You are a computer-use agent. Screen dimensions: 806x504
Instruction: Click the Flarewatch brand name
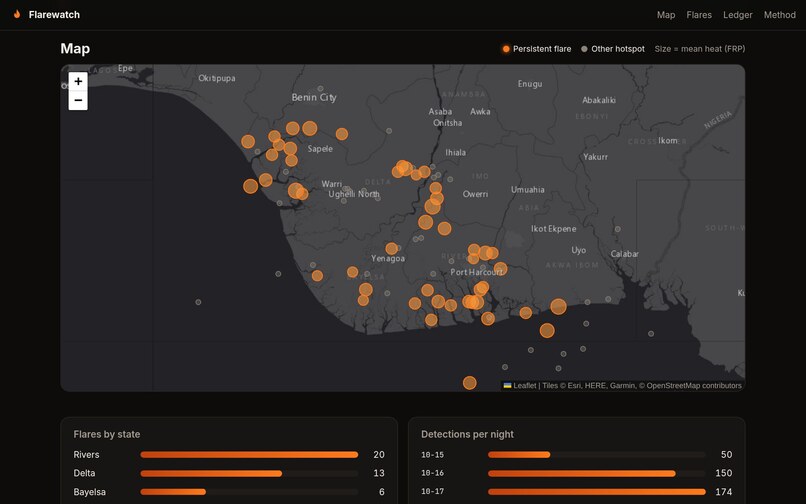(x=54, y=15)
